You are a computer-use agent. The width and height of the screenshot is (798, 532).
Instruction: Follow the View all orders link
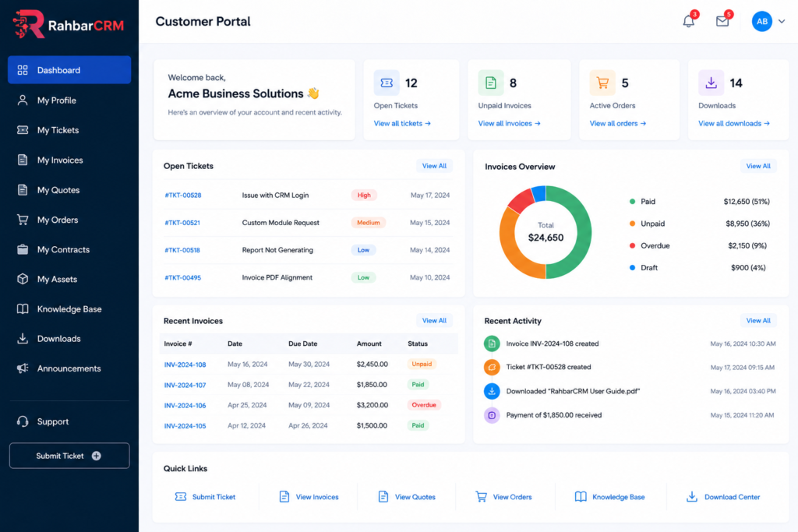point(618,124)
